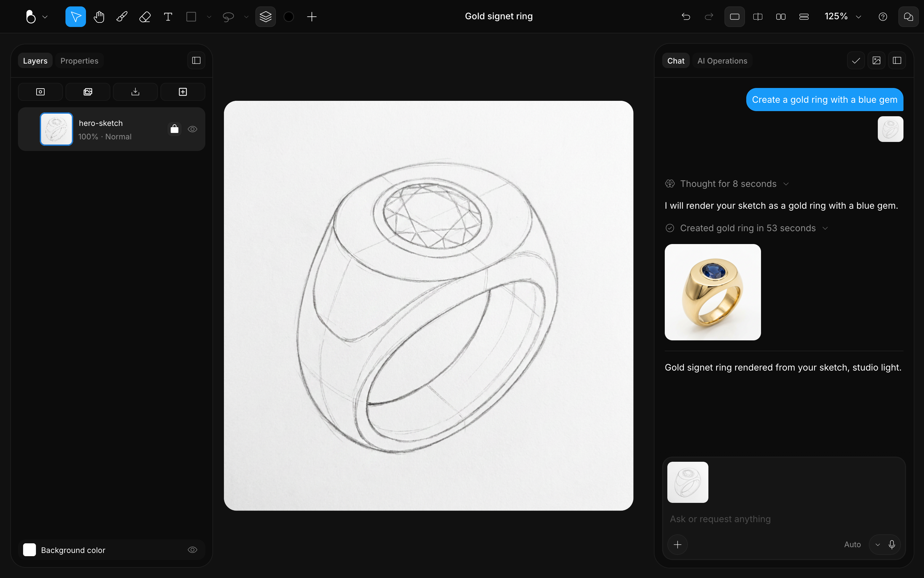
Task: Select the Brush tool
Action: tap(122, 17)
